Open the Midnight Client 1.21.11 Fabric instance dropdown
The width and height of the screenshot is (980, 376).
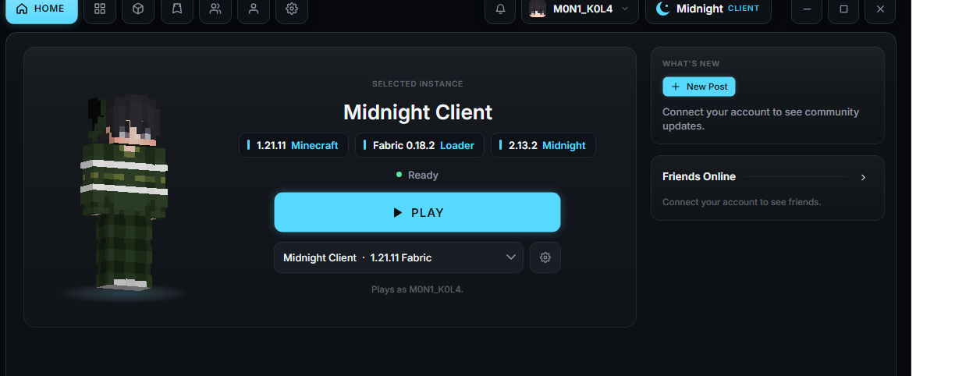[x=399, y=257]
